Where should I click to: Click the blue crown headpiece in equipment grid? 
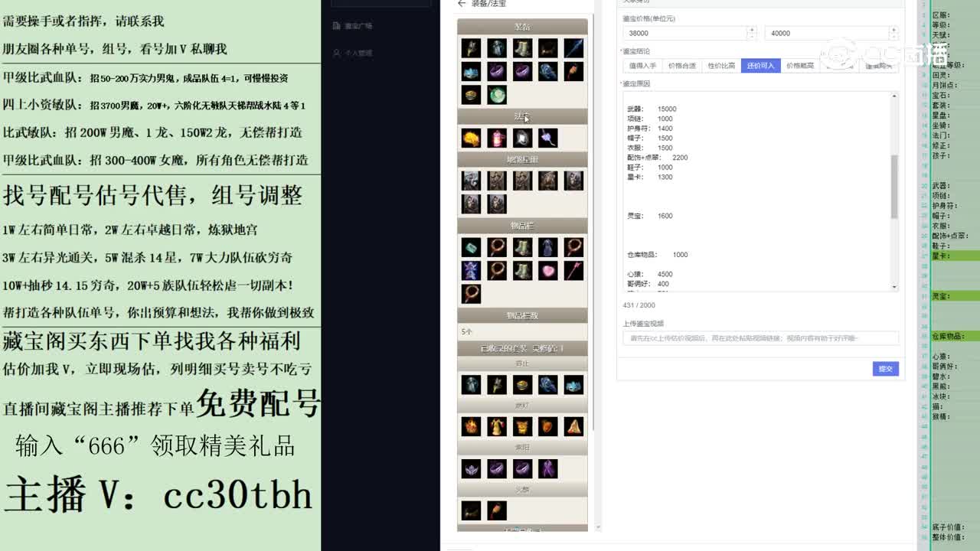pos(471,71)
